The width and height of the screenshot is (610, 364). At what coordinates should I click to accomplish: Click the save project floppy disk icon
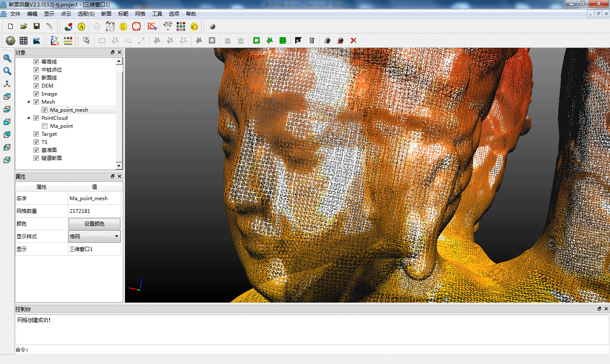[x=36, y=26]
